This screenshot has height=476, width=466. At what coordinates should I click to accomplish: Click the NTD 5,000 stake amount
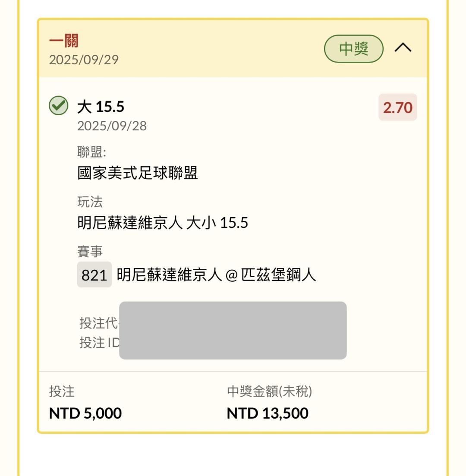85,413
